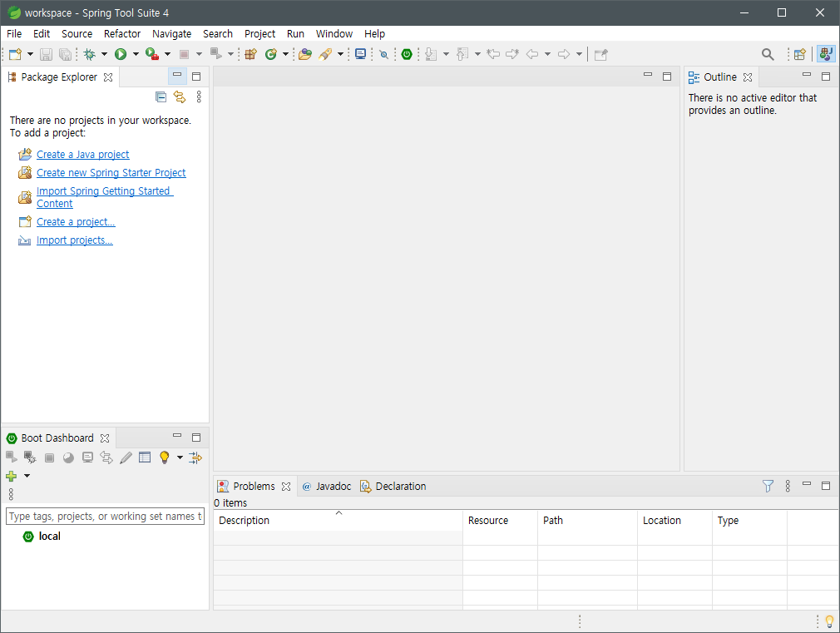Close the Outline view tab
Viewport: 840px width, 633px height.
(x=748, y=77)
